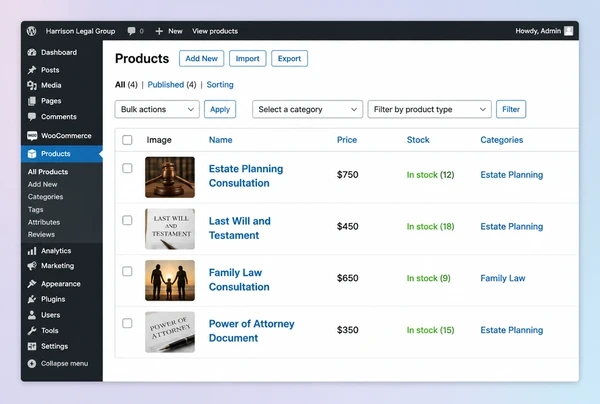Viewport: 600px width, 404px height.
Task: Open the comments bubble icon in admin bar
Action: click(131, 31)
